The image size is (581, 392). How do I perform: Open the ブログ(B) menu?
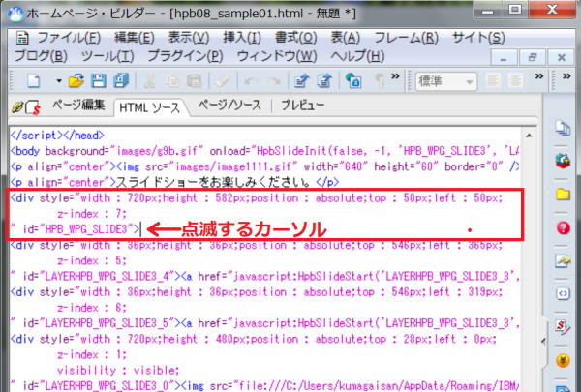point(41,56)
